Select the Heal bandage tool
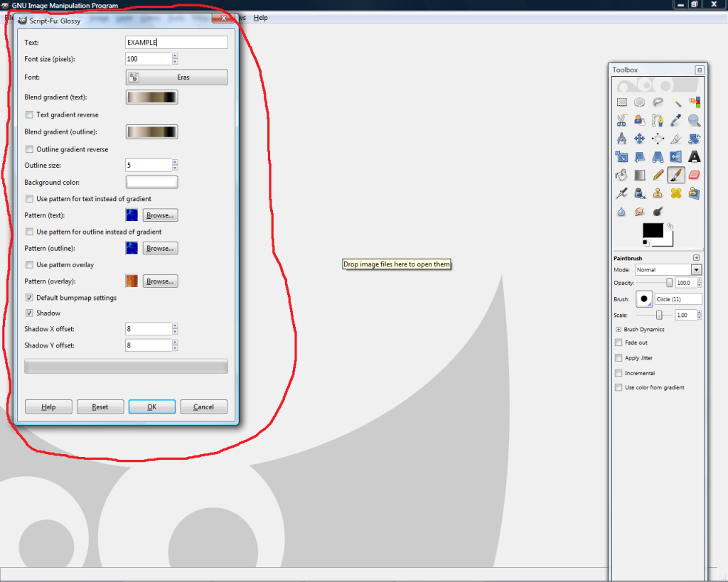The height and width of the screenshot is (582, 728). 676,193
